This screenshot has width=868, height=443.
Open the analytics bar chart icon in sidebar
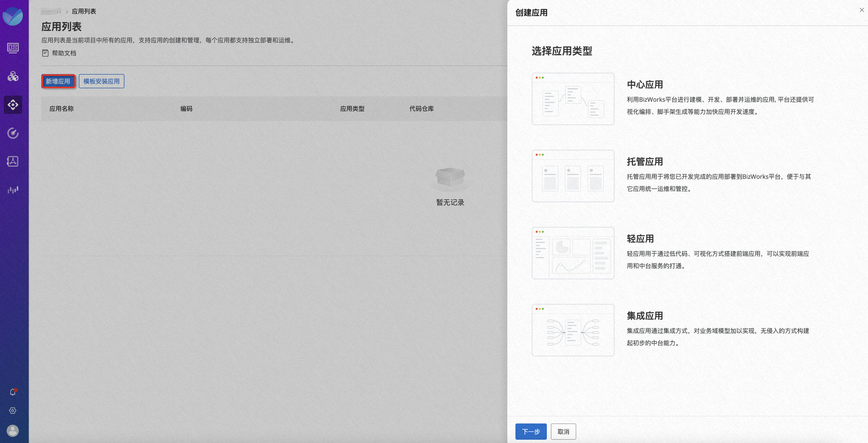pos(13,189)
